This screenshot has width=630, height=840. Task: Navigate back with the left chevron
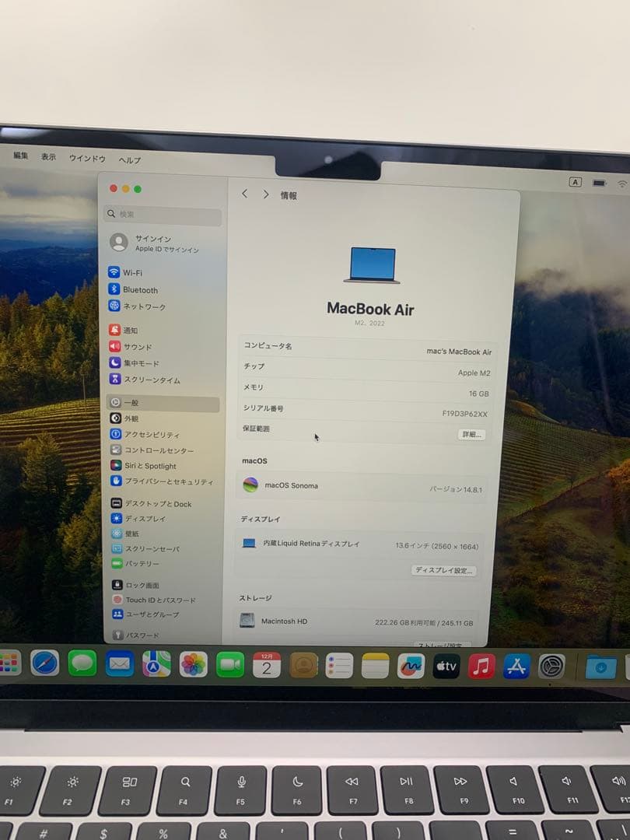point(244,194)
